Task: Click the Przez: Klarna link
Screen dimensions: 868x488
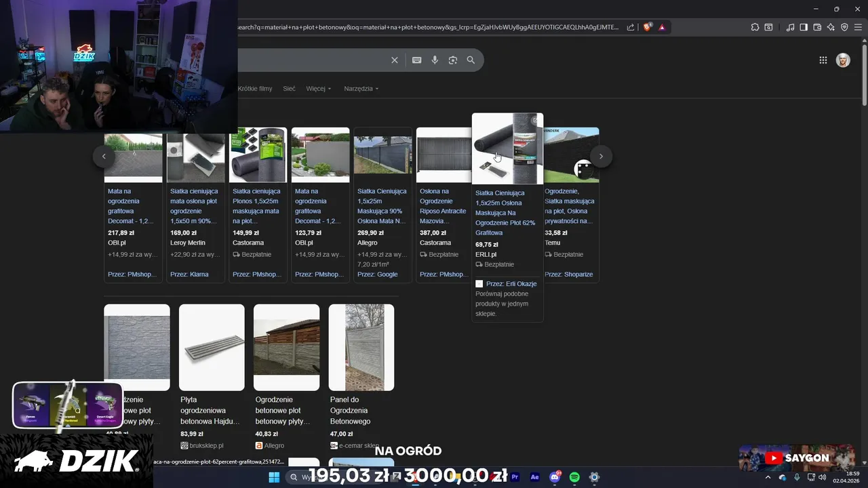Action: point(189,274)
